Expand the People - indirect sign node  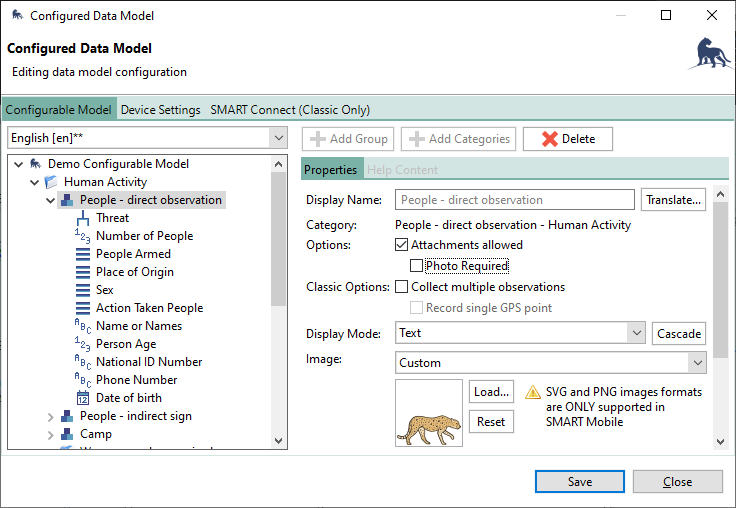point(51,416)
